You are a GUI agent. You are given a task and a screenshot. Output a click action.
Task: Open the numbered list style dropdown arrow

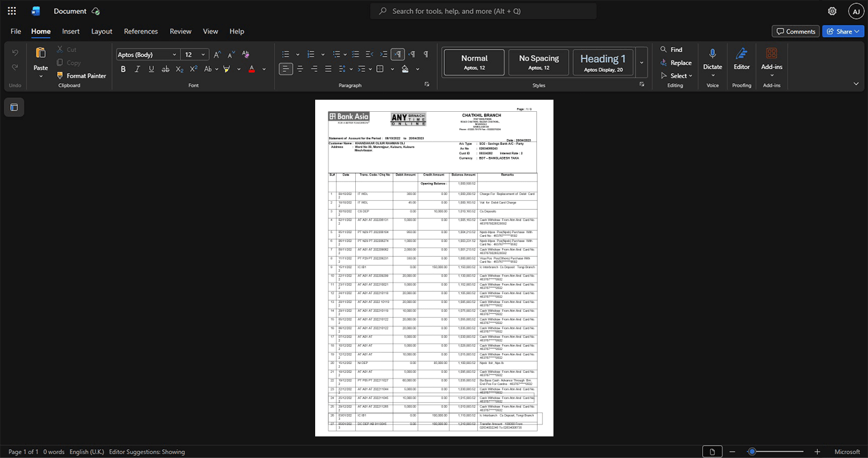(x=323, y=55)
